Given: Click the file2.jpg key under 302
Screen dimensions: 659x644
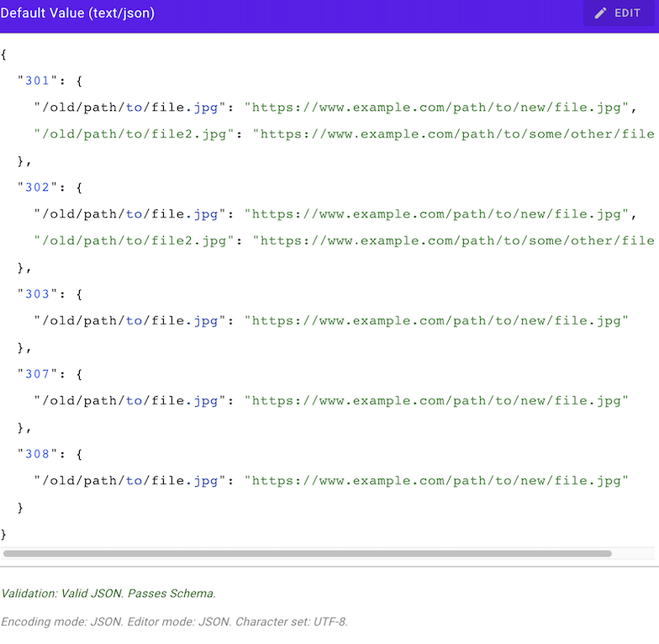Looking at the screenshot, I should coord(134,241).
